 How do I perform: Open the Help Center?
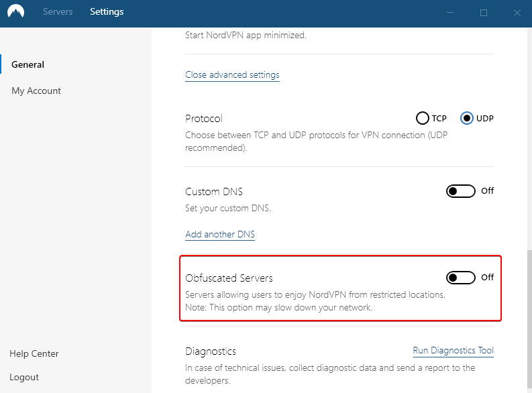point(34,353)
